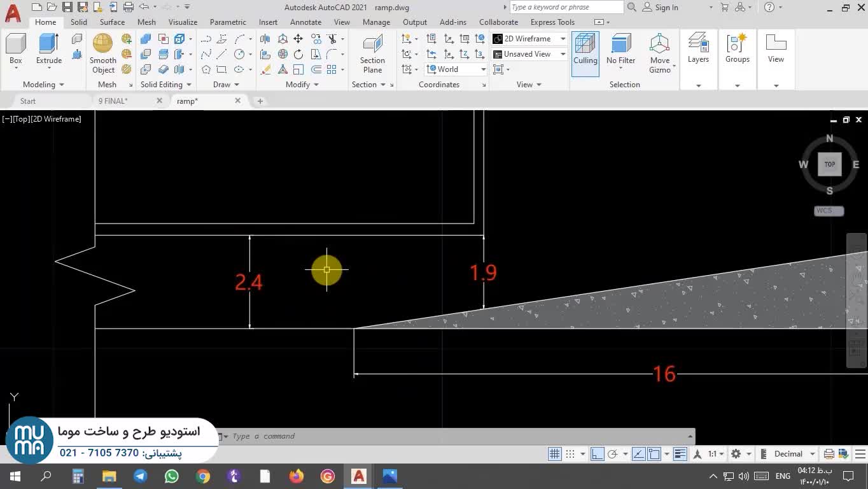Open the Section Plane tool
The width and height of the screenshot is (868, 489).
click(x=372, y=53)
